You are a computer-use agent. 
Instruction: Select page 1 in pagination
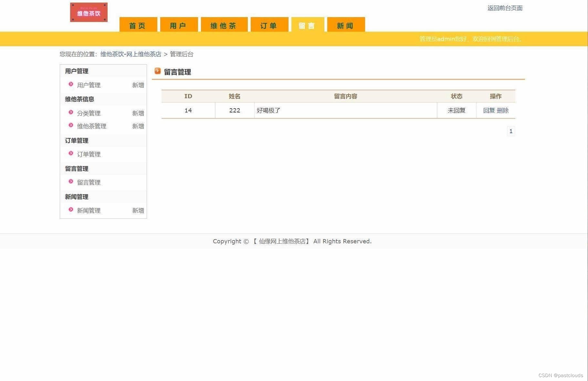tap(511, 131)
